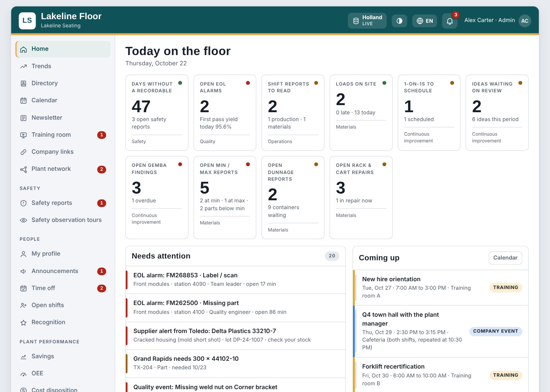Open the Ideas Waiting on Review card
This screenshot has width=550, height=392.
[497, 113]
